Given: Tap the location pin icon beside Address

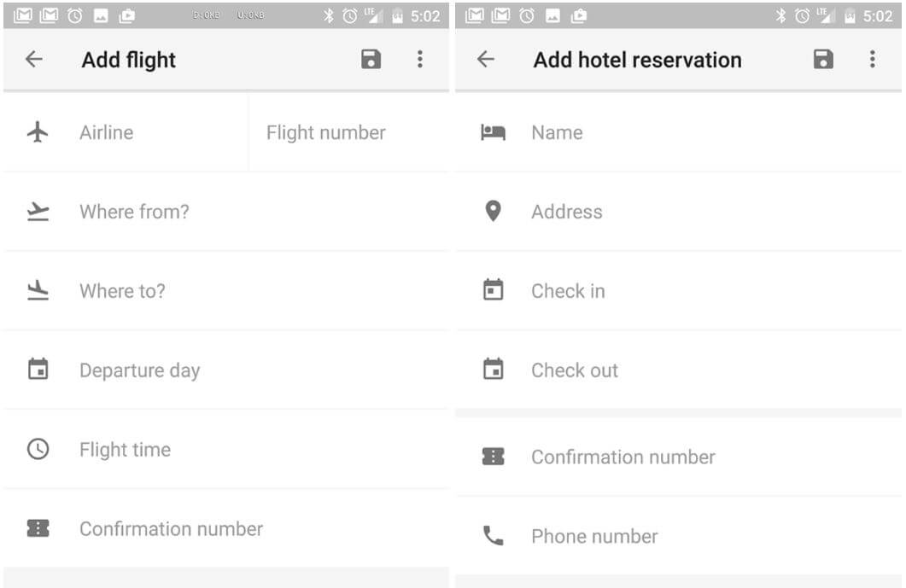Looking at the screenshot, I should 493,212.
